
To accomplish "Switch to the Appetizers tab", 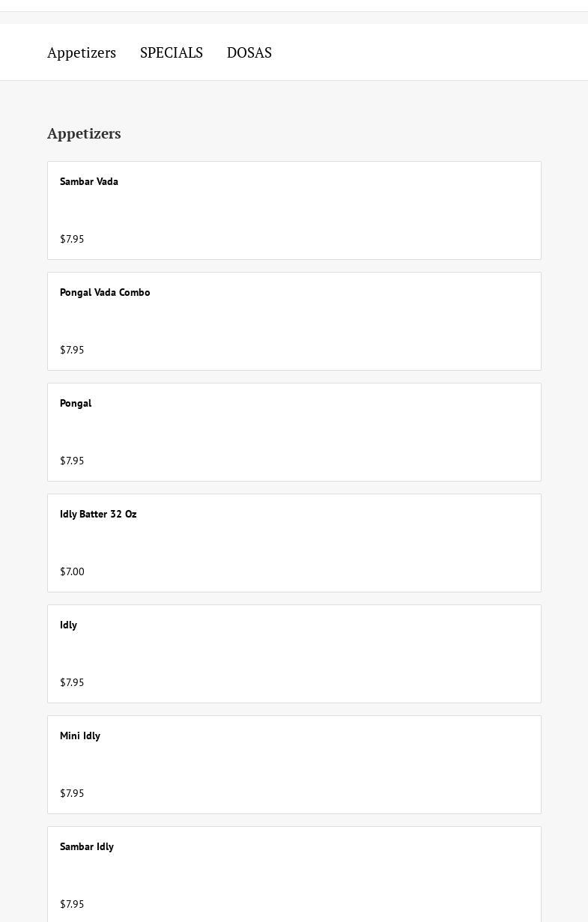I will [x=82, y=52].
